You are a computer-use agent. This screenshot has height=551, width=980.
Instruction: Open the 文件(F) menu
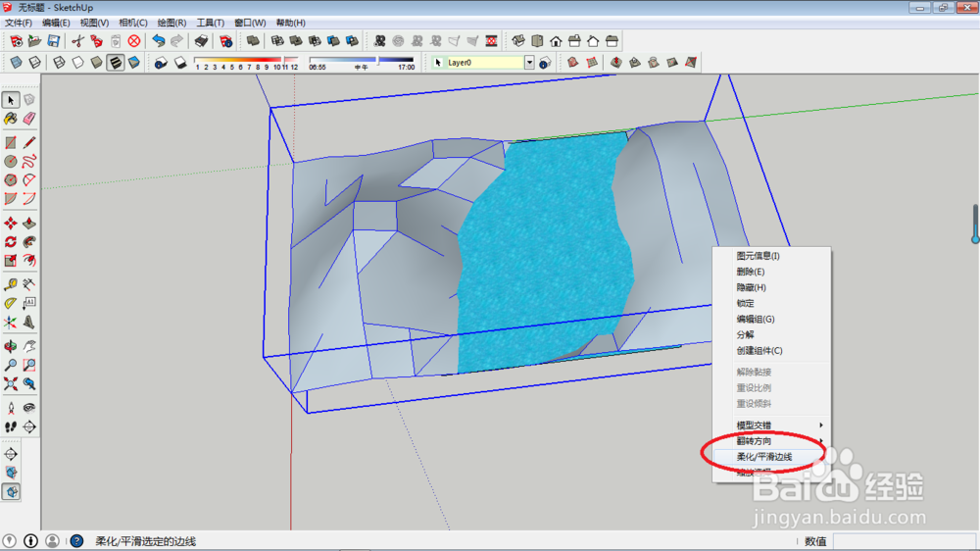(x=19, y=23)
